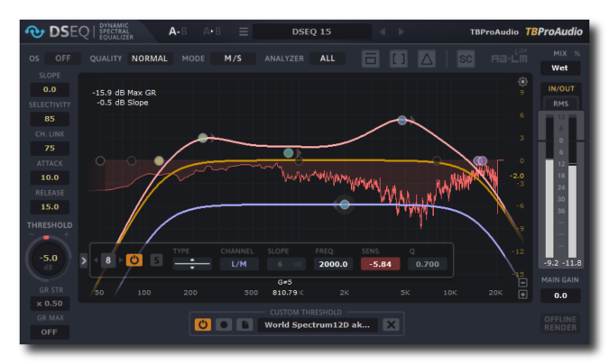Open World Spectrum12D threshold name field
Viewport: 609px width, 364px height.
tap(318, 324)
